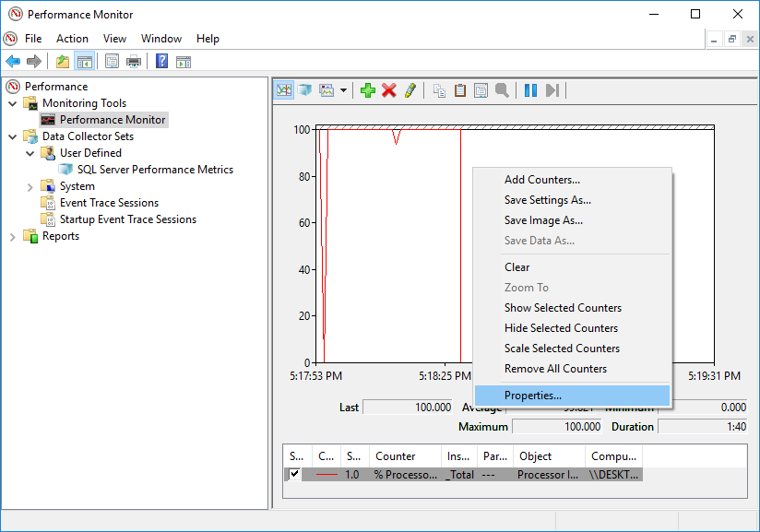Select the View Current Activity icon
Viewport: 760px width, 532px height.
tap(284, 89)
